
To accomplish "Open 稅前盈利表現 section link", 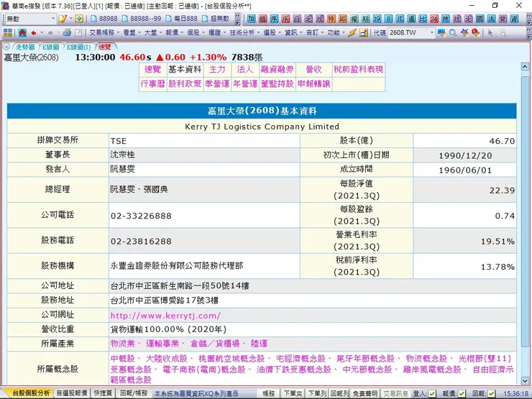I will click(x=358, y=70).
